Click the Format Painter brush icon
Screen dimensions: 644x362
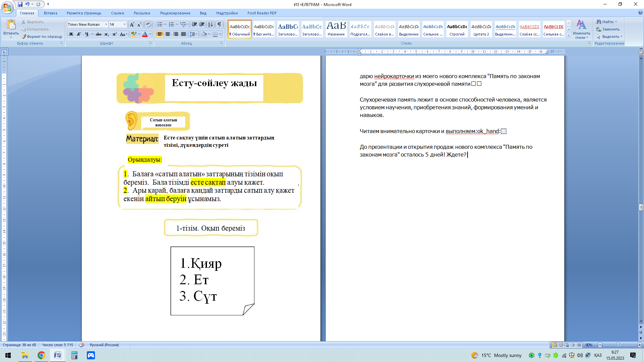point(23,37)
